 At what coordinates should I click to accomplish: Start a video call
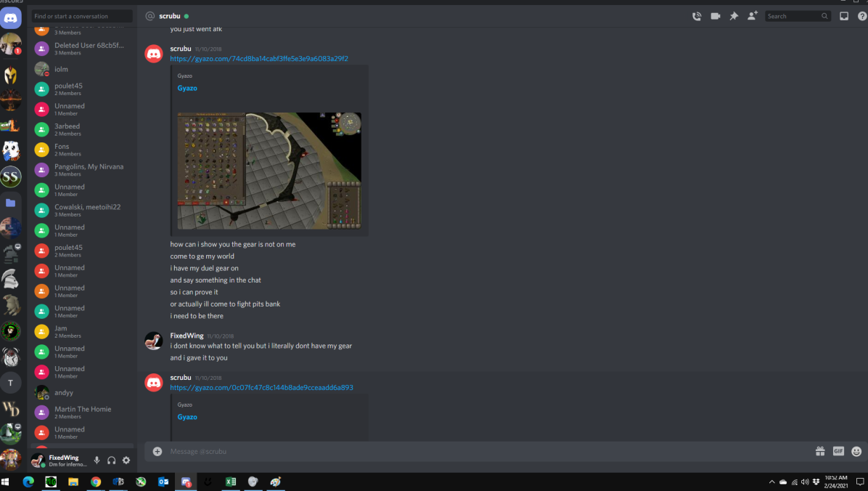coord(715,16)
